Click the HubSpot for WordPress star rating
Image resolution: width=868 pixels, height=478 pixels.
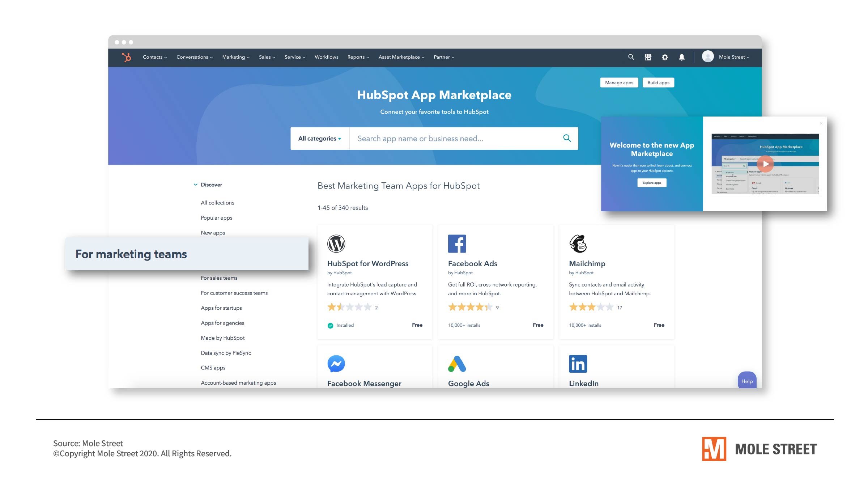click(x=349, y=307)
